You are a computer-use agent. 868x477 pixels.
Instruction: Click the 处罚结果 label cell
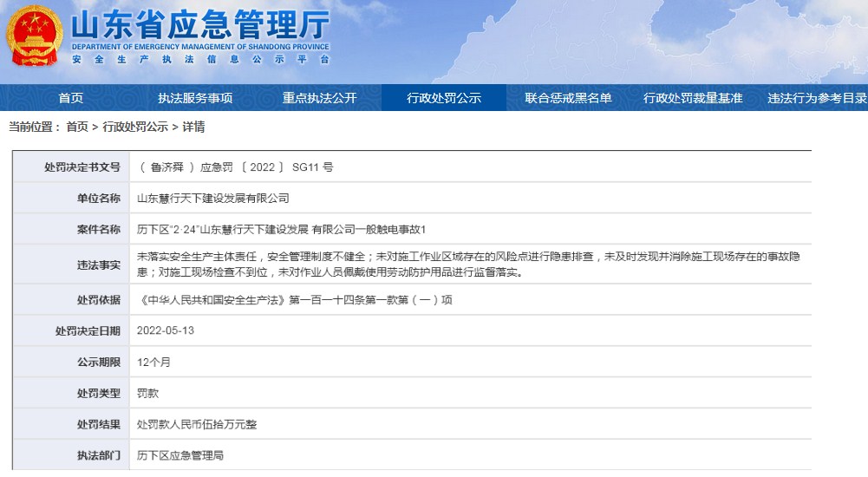click(71, 424)
